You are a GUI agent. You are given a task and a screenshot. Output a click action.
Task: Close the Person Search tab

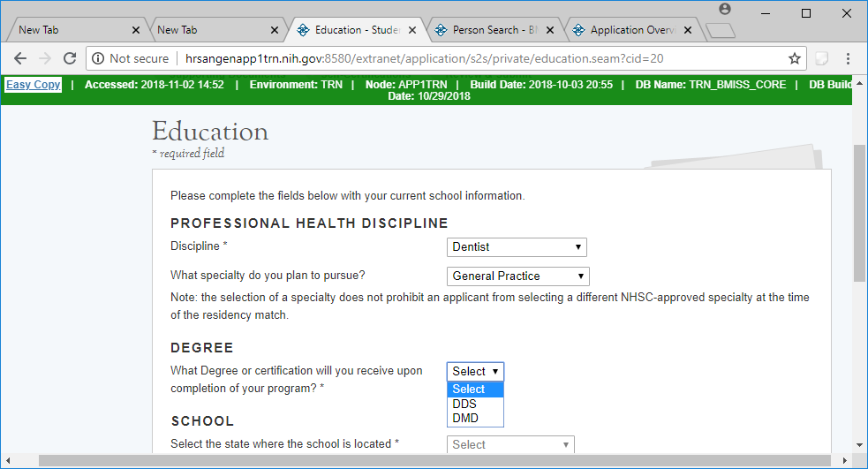551,30
